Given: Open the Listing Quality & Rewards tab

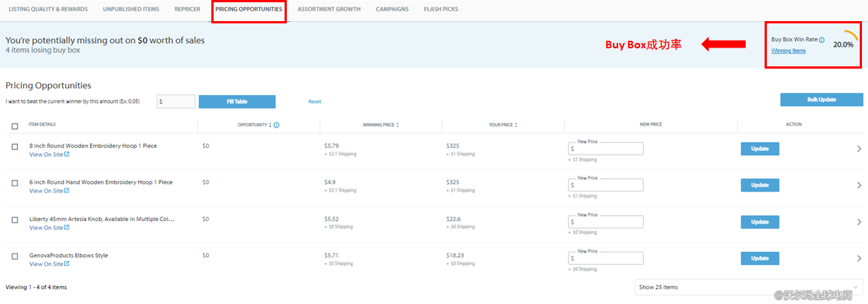Looking at the screenshot, I should click(48, 9).
